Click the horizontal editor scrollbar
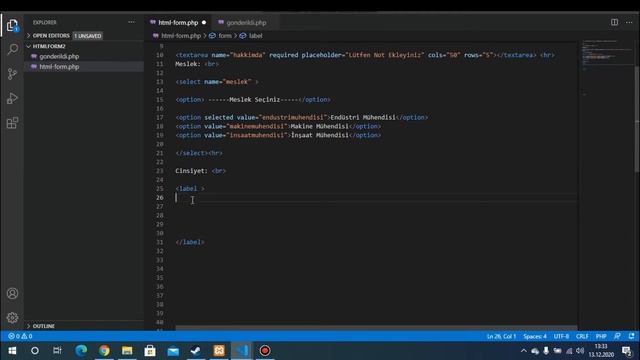 click(376, 327)
